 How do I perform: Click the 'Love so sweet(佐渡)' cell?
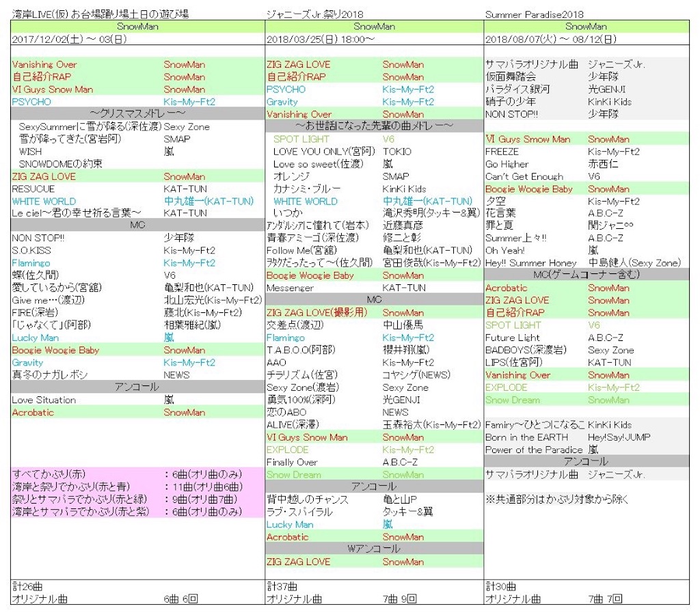319,164
